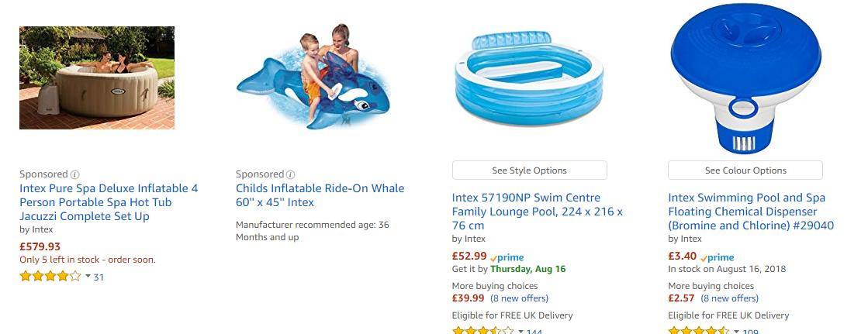The width and height of the screenshot is (868, 334).
Task: Open the Intex Pure Spa Deluxe title link
Action: (109, 202)
